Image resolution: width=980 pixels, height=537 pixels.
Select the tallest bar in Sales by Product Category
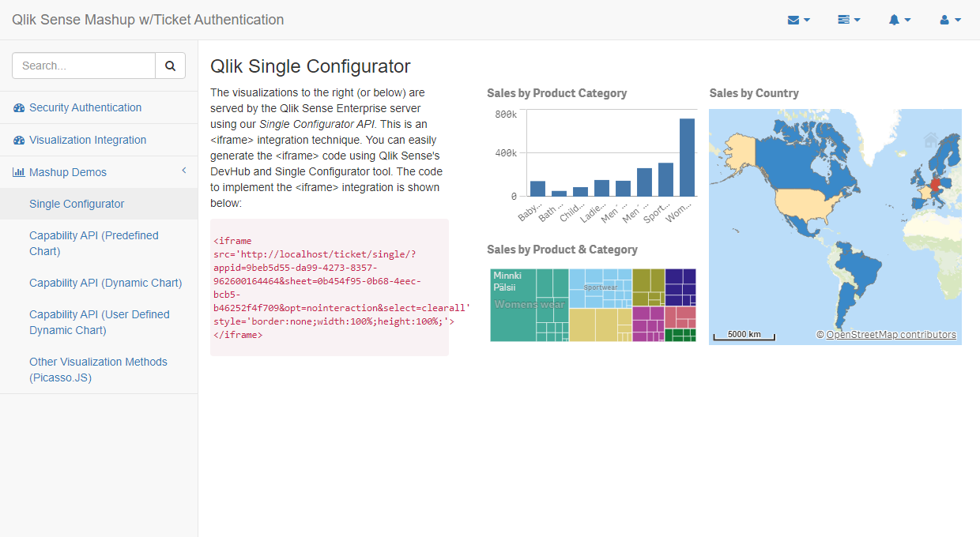687,158
